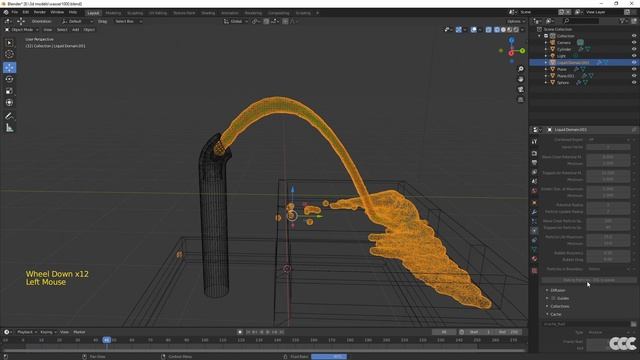Pick the Select Box tool icon
The height and width of the screenshot is (360, 640).
[9, 42]
